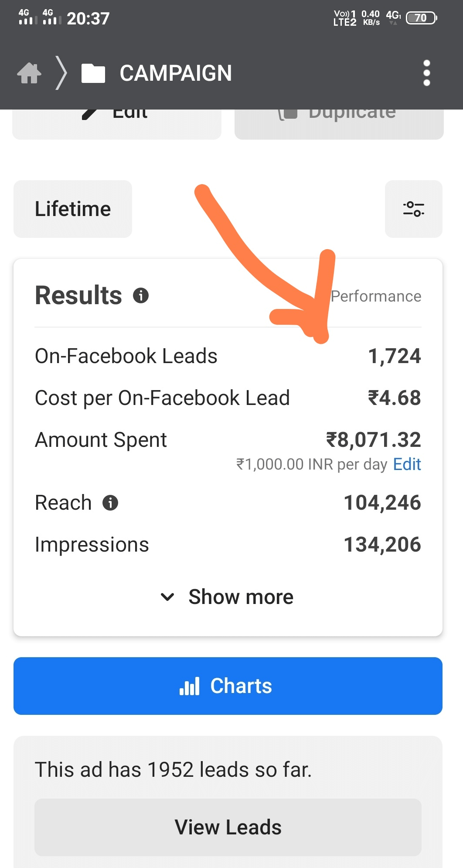The height and width of the screenshot is (868, 463).
Task: Open the three-dot overflow menu
Action: pos(426,73)
